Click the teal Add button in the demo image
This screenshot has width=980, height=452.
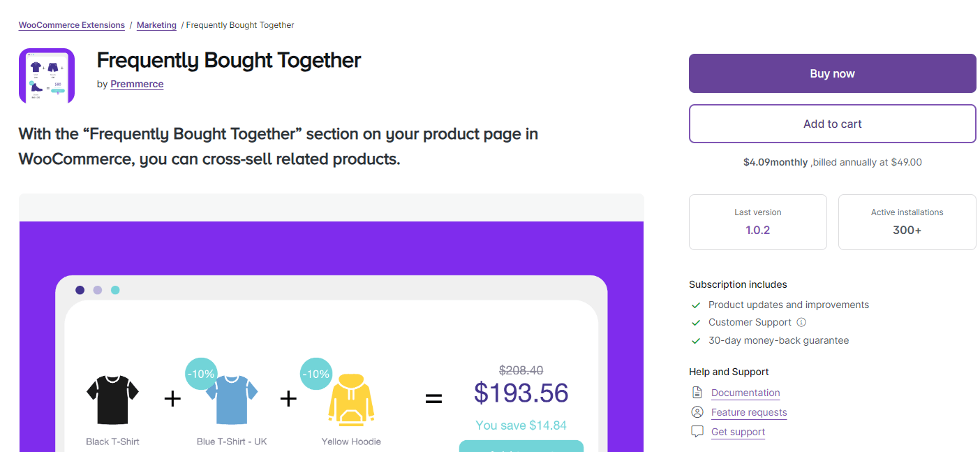(x=521, y=447)
